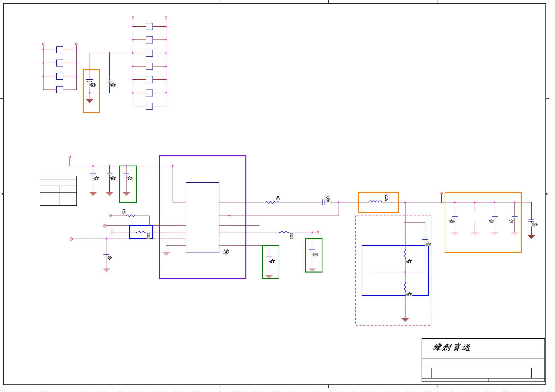Select the ground symbol at IC's bottom-left pin

pos(166,253)
